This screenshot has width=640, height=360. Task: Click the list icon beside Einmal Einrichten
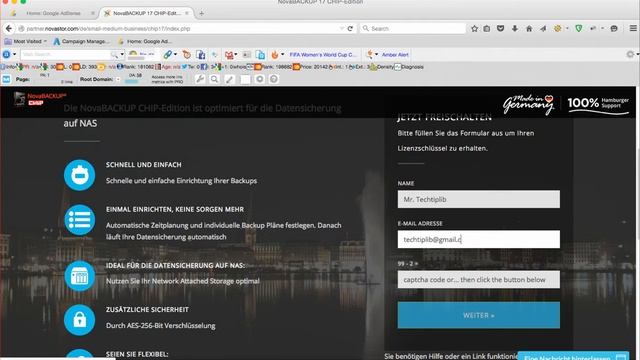click(x=80, y=220)
